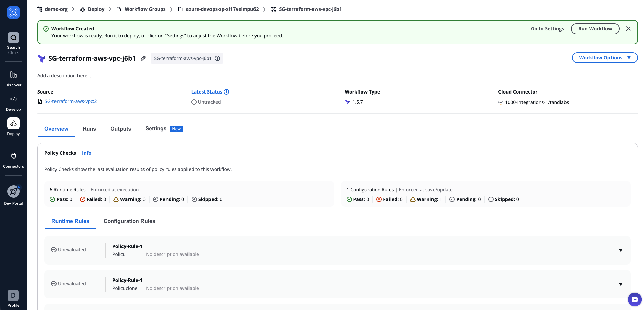Image resolution: width=644 pixels, height=310 pixels.
Task: Switch to the Configuration Rules tab
Action: (129, 221)
